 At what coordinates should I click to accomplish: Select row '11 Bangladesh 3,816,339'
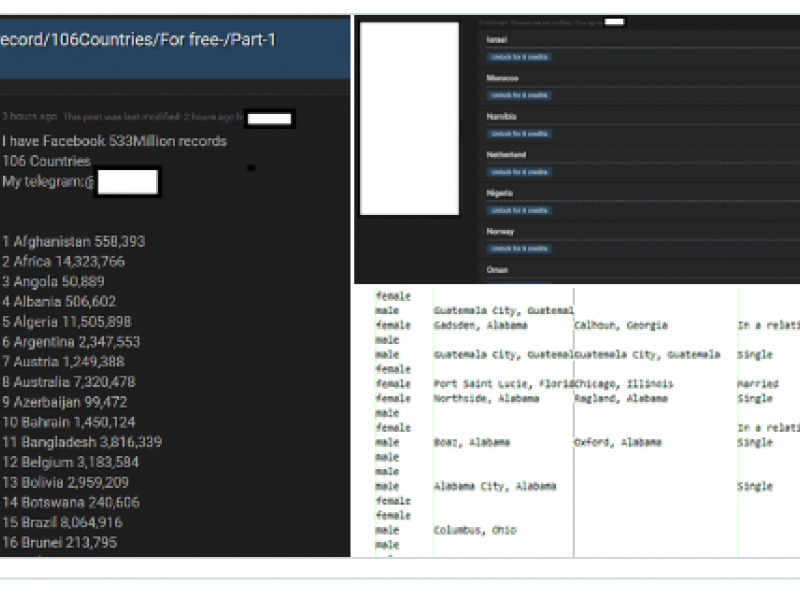click(x=82, y=442)
